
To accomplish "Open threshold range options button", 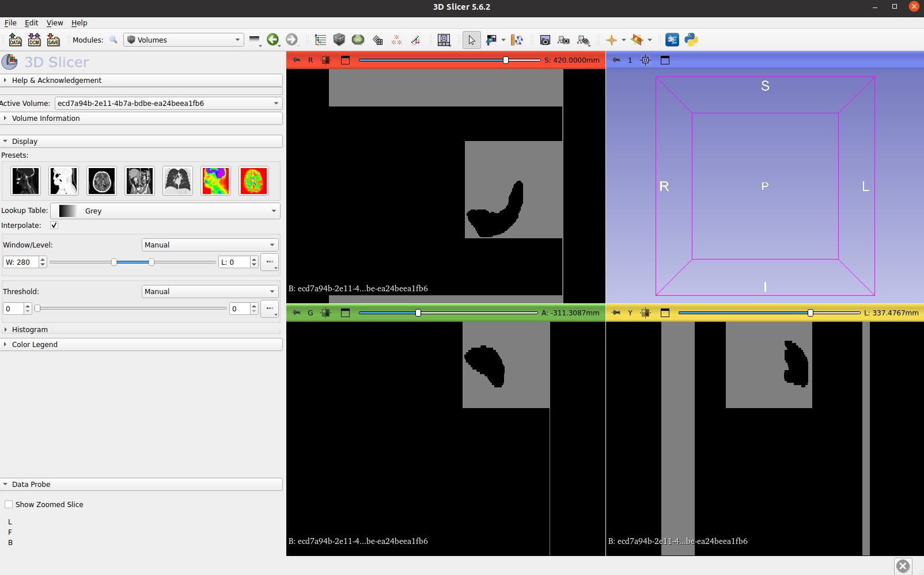I will click(x=270, y=309).
